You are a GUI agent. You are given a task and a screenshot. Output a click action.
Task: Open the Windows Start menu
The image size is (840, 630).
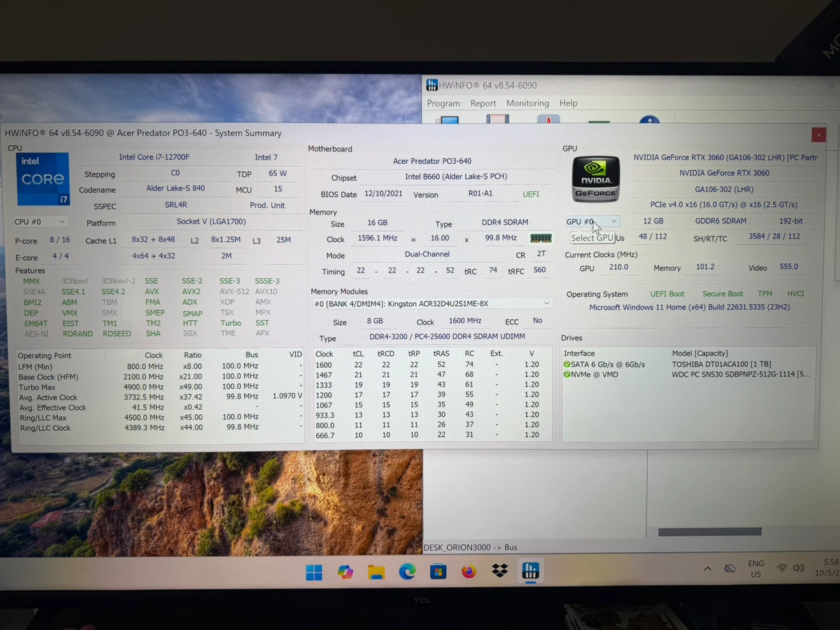coord(314,572)
